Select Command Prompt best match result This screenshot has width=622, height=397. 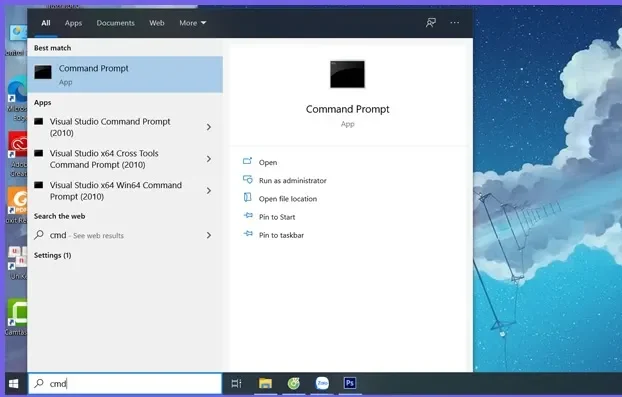pyautogui.click(x=125, y=75)
